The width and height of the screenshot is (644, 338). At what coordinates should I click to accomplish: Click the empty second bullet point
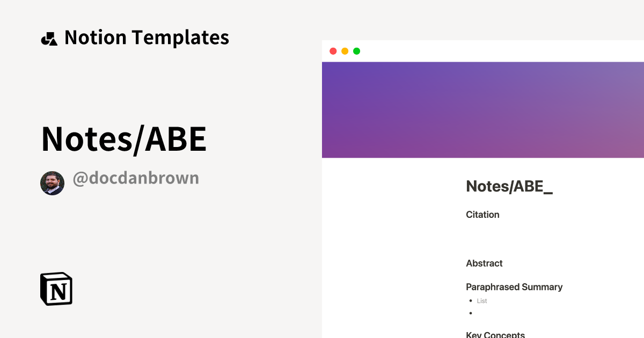pyautogui.click(x=471, y=312)
